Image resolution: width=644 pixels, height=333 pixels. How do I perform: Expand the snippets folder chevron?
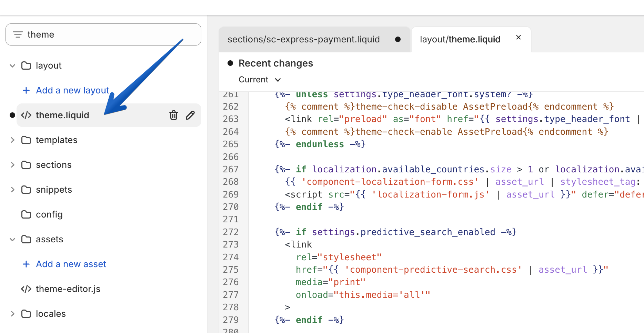coord(12,190)
